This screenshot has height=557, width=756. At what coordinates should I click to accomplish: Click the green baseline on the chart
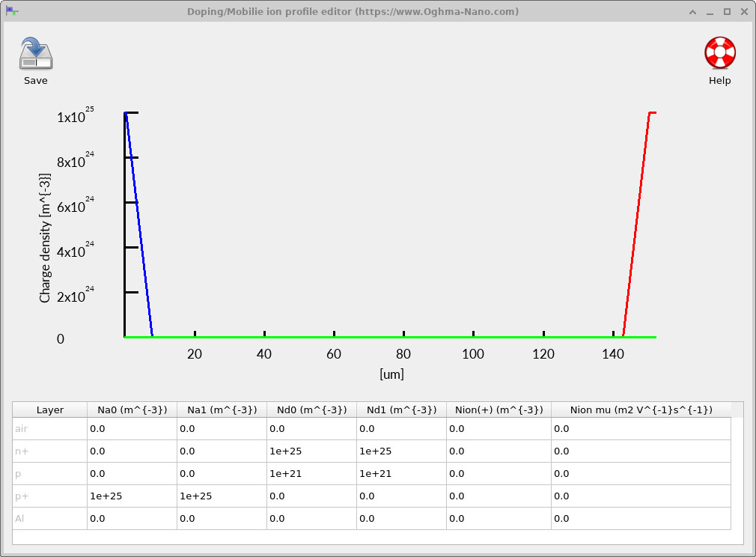[374, 336]
